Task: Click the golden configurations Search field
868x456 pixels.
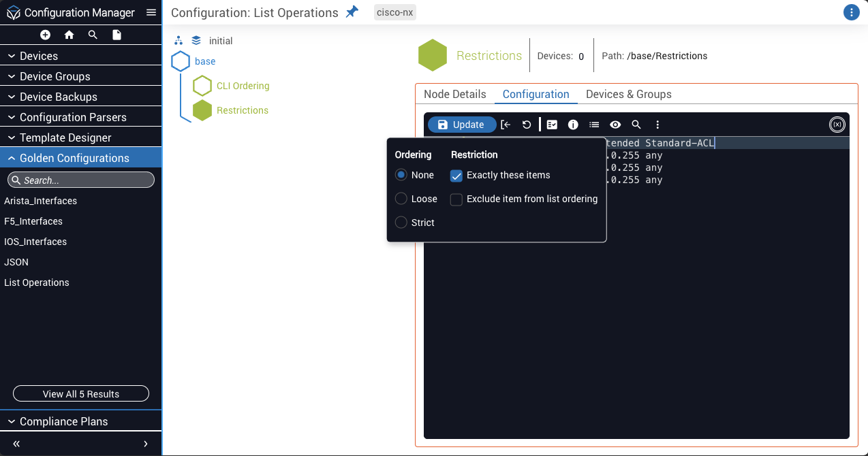Action: (x=81, y=180)
